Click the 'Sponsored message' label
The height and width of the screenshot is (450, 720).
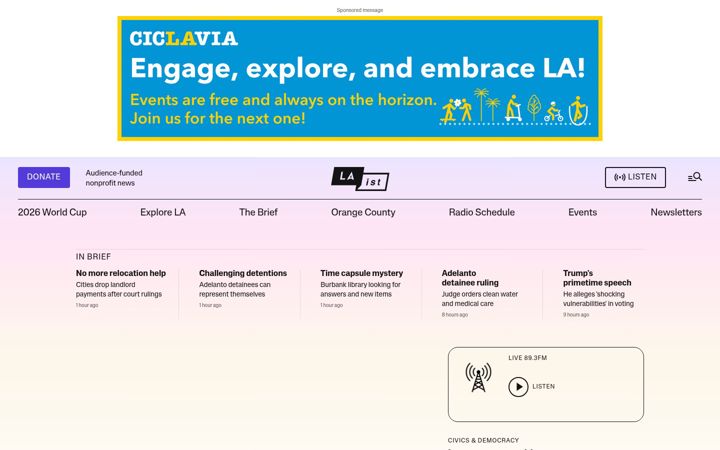360,10
